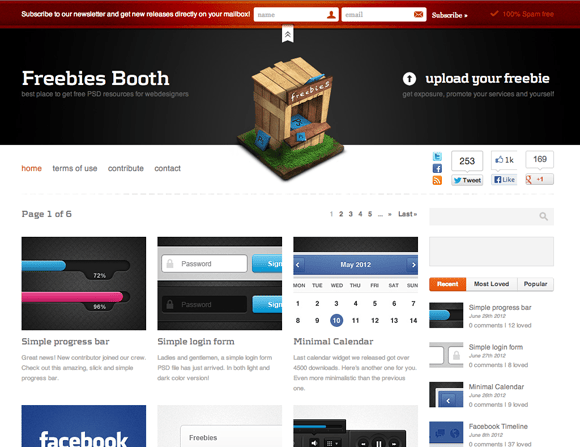Open the Simple progress bar thumbnail
Image resolution: width=580 pixels, height=447 pixels.
(x=84, y=283)
